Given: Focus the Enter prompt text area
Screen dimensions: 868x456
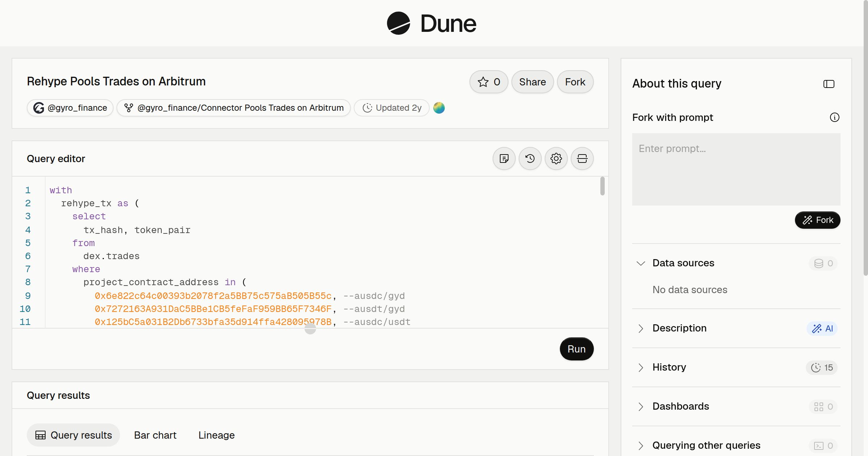Looking at the screenshot, I should coord(736,169).
